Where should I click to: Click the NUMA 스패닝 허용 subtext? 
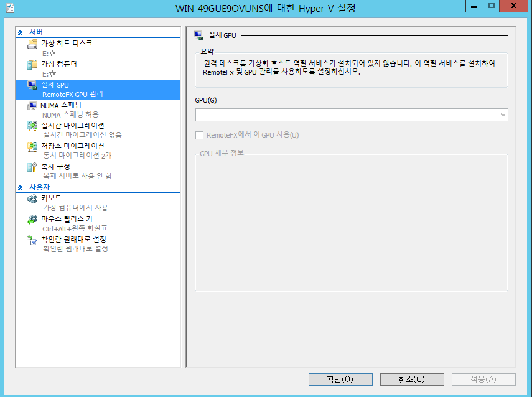click(x=70, y=114)
